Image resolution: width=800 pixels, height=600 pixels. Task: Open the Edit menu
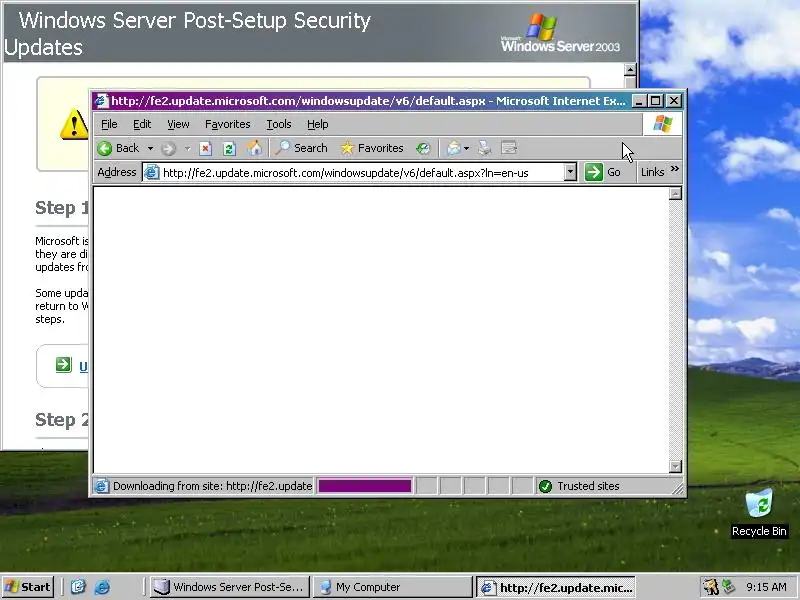pos(142,124)
